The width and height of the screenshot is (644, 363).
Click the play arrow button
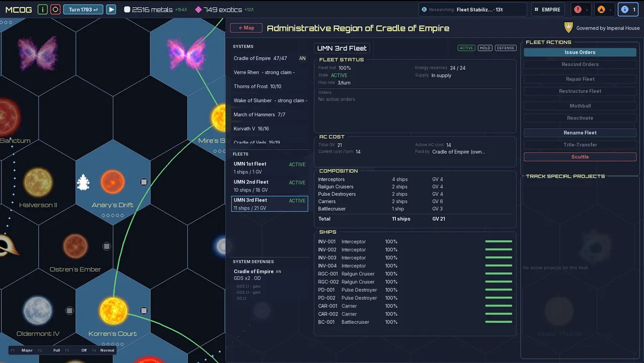(x=111, y=10)
